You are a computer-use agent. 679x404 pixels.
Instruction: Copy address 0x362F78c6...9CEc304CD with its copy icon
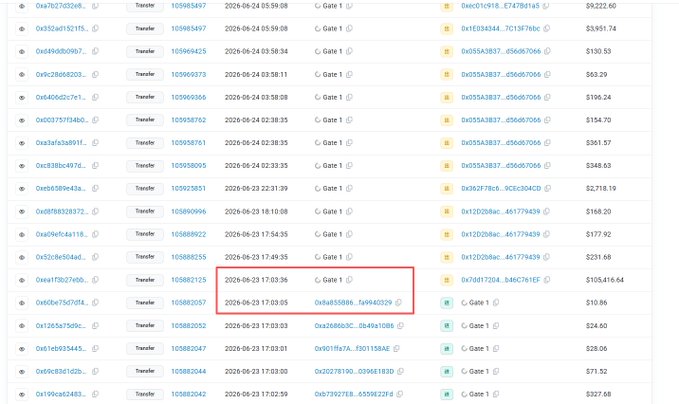coord(548,188)
